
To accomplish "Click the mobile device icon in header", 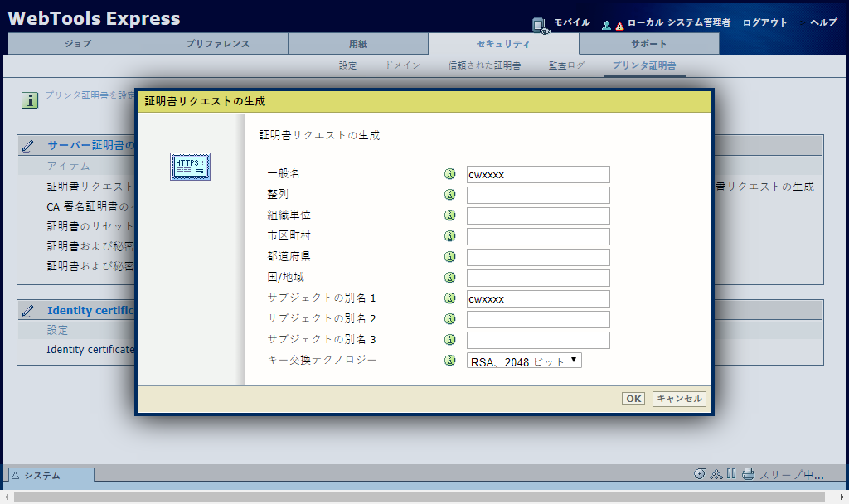I will point(540,24).
